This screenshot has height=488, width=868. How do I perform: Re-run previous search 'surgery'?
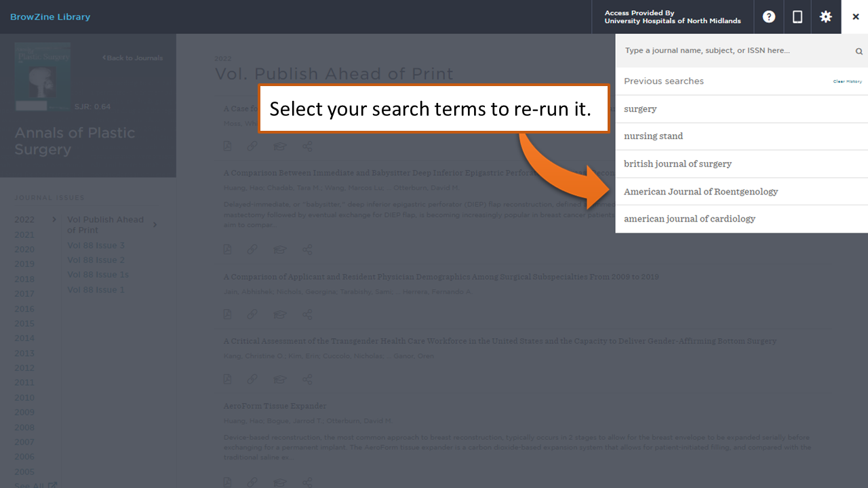(x=742, y=108)
